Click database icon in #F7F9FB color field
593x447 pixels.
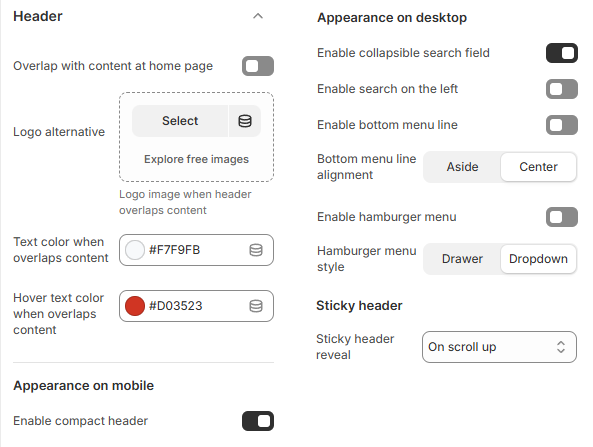(x=256, y=250)
